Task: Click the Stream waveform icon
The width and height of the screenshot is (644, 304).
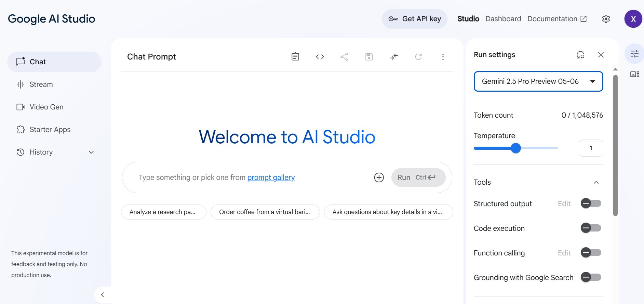Action: (x=21, y=84)
